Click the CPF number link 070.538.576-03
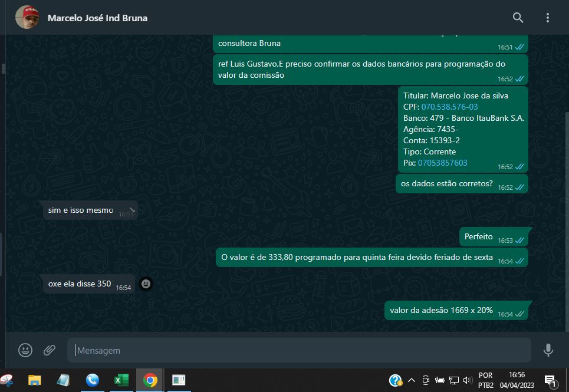Viewport: 569px width, 392px height. point(449,107)
